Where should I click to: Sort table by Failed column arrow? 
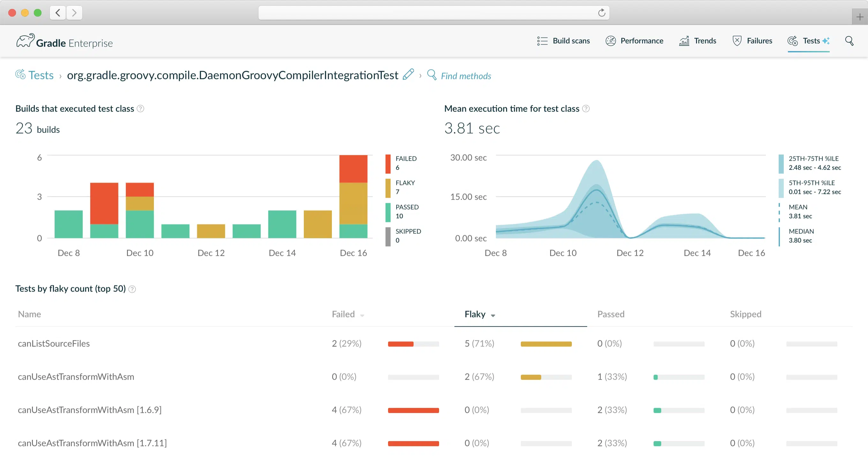point(362,316)
